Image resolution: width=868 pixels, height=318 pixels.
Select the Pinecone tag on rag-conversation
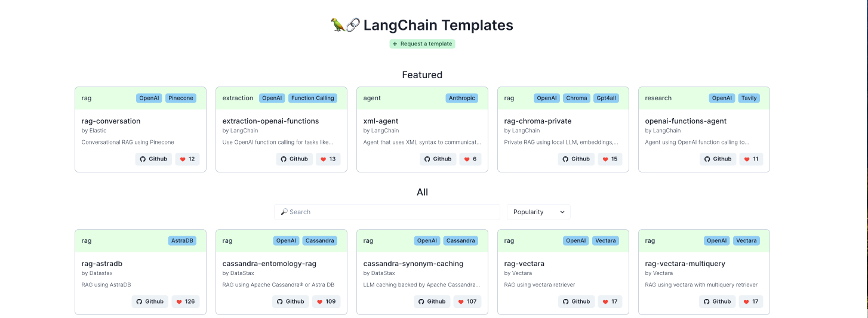point(180,98)
